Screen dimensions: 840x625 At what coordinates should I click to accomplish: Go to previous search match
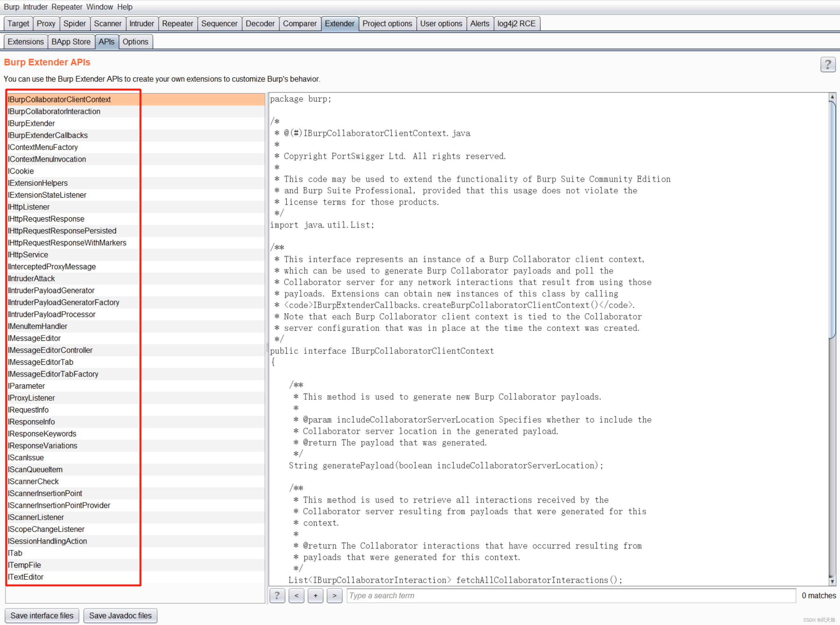[296, 595]
